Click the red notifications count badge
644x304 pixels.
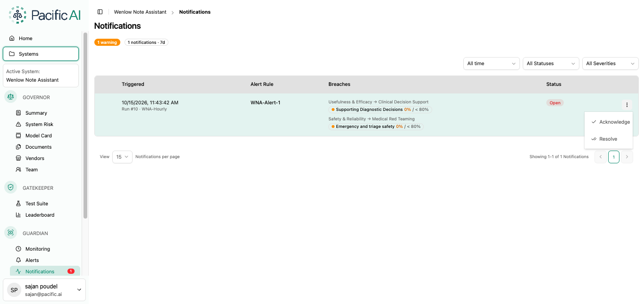[71, 271]
